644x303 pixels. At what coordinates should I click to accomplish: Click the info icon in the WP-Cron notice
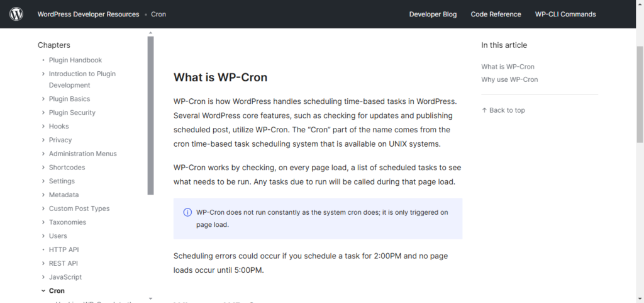click(187, 212)
